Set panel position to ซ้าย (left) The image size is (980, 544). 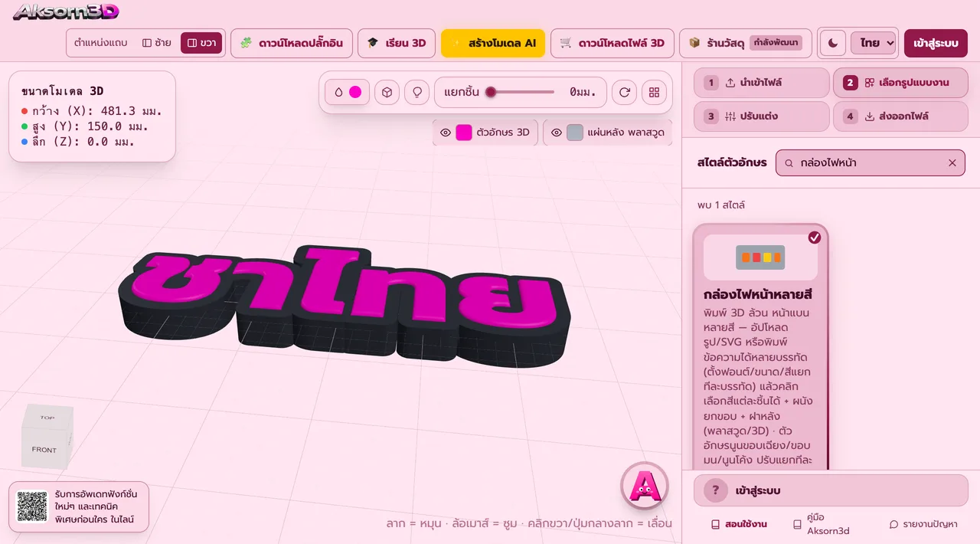pyautogui.click(x=157, y=43)
